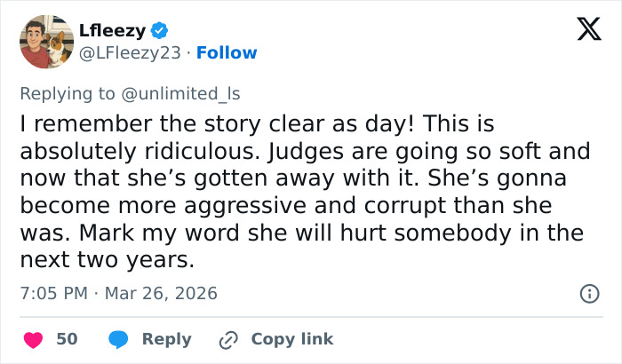
Task: Click the final tweet line 'next two years'
Action: [105, 261]
